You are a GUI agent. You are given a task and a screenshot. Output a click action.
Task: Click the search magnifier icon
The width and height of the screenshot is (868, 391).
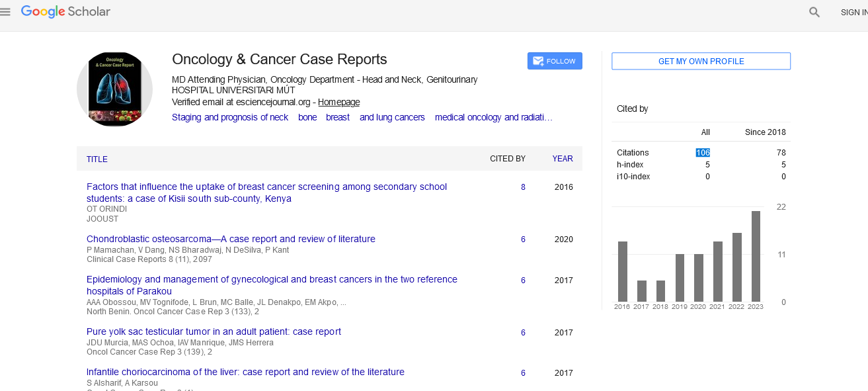point(814,12)
